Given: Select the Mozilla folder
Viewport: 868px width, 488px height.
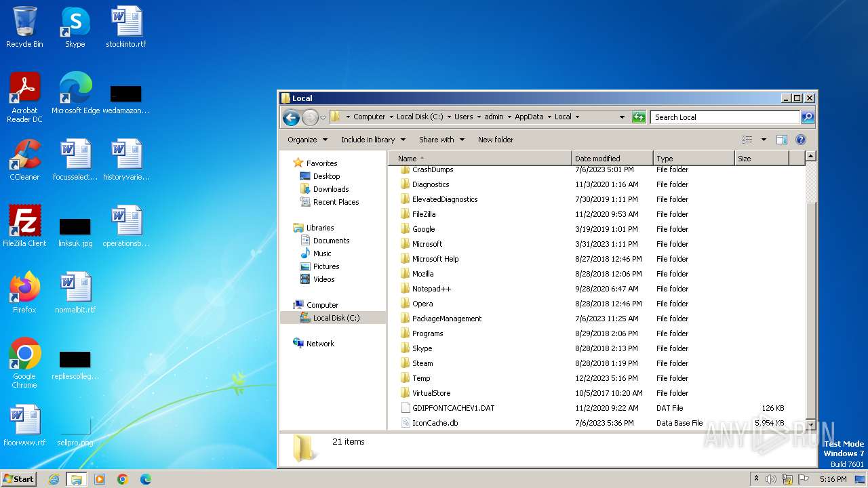Looking at the screenshot, I should click(x=422, y=274).
